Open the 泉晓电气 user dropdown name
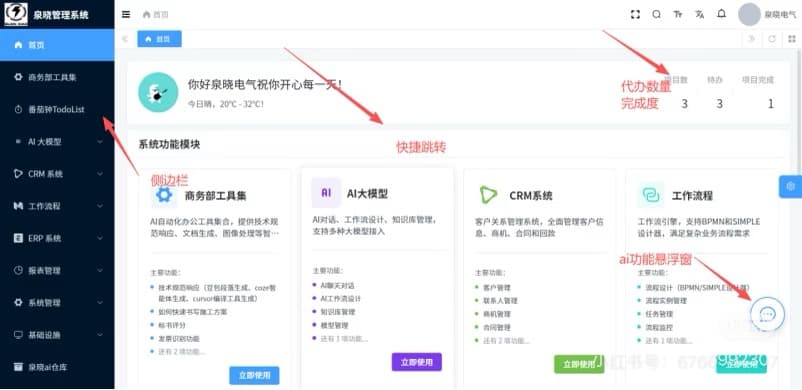The width and height of the screenshot is (802, 390). [780, 15]
